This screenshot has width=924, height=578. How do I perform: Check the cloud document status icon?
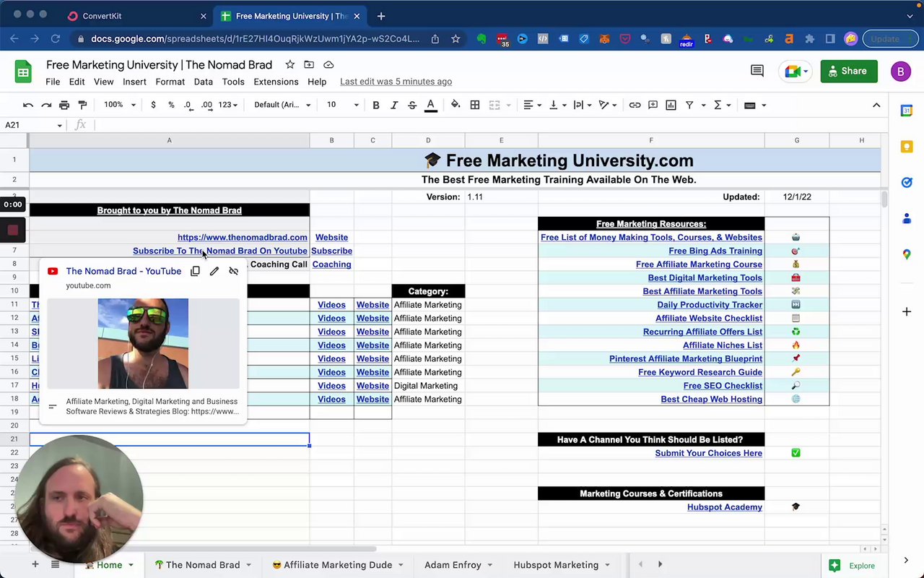pos(328,65)
